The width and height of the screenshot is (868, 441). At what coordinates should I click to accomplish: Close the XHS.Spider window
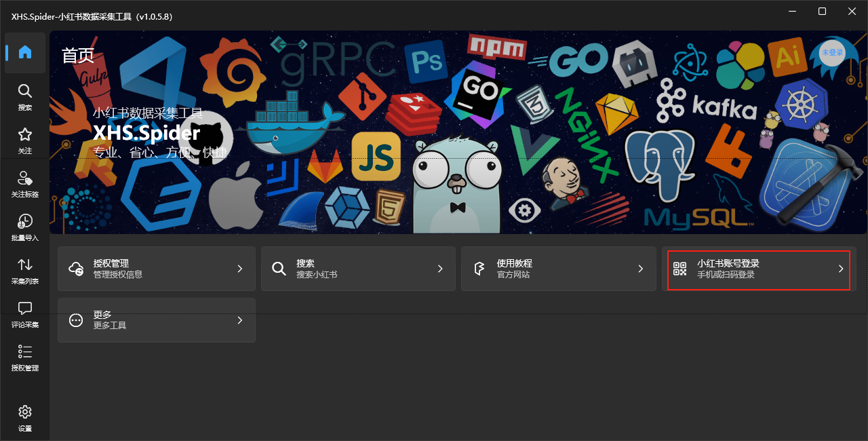pyautogui.click(x=852, y=12)
